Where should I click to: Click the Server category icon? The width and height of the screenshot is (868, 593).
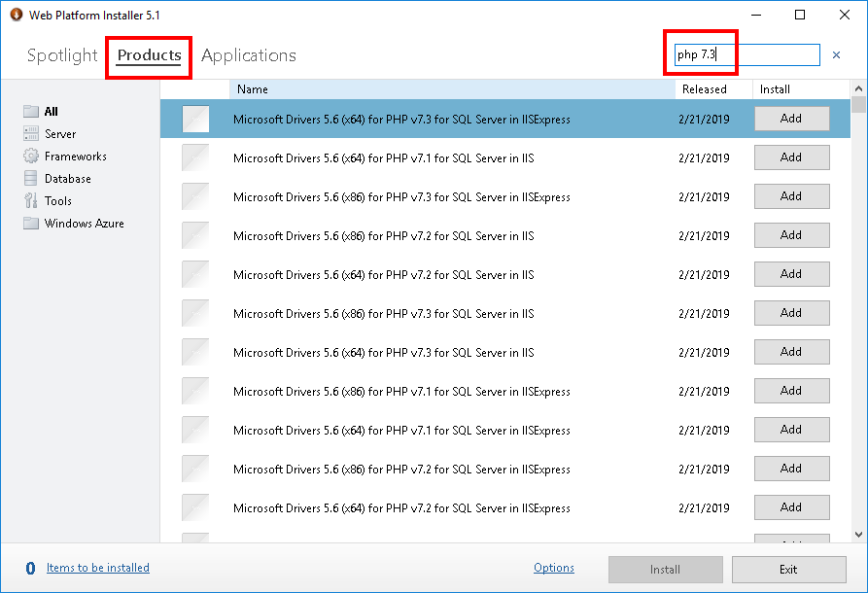click(x=31, y=133)
